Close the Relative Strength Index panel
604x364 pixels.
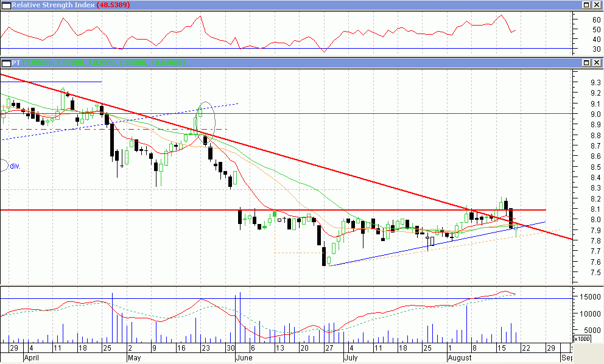point(597,5)
